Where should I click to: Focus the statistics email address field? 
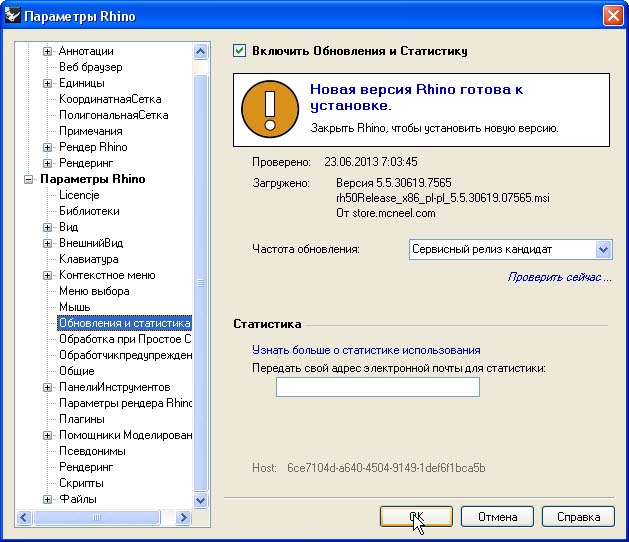377,387
